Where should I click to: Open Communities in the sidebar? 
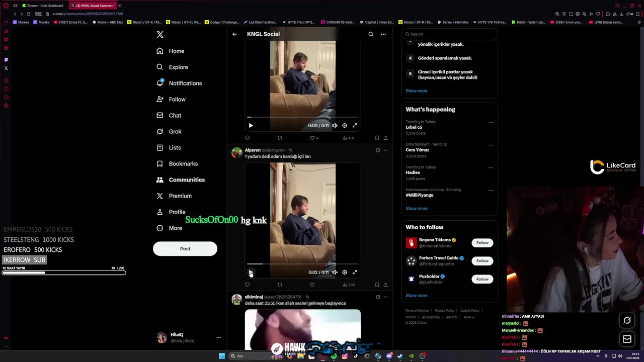tap(181, 179)
